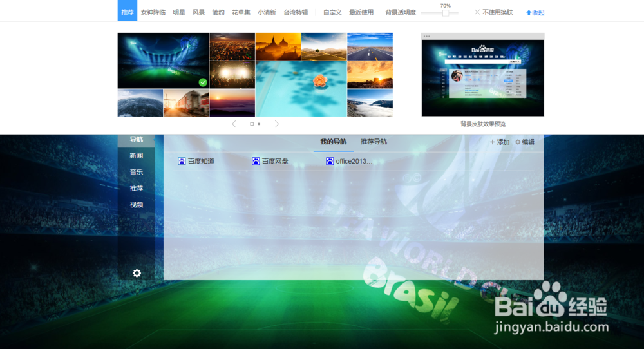Viewport: 644px width, 349px height.
Task: Select the night city lights skin thumbnail
Action: point(232,46)
